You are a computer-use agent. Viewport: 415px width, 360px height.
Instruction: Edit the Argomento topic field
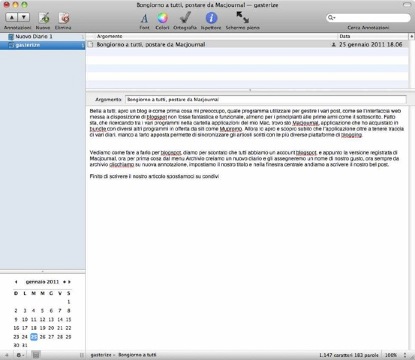click(x=266, y=99)
